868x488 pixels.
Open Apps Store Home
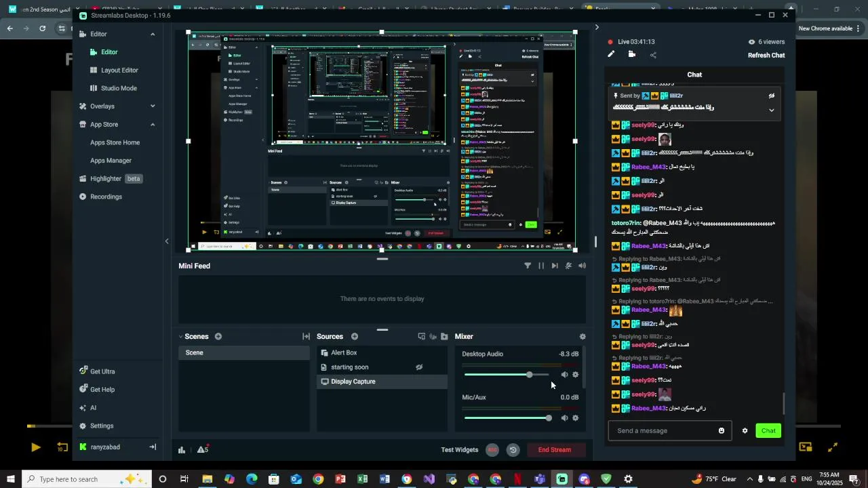pos(115,142)
